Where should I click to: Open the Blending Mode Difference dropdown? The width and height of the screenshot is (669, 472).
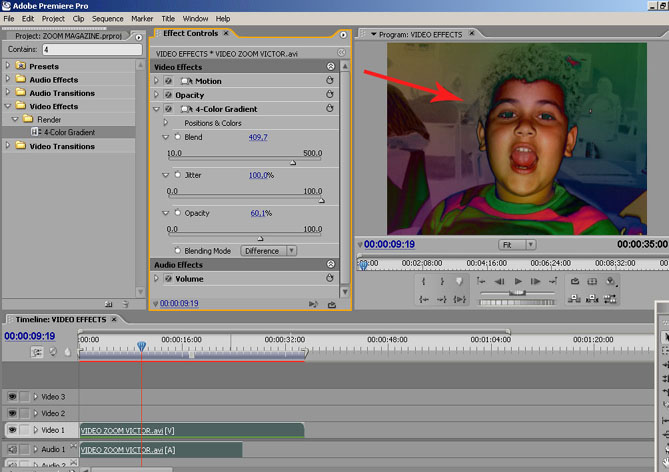point(269,251)
